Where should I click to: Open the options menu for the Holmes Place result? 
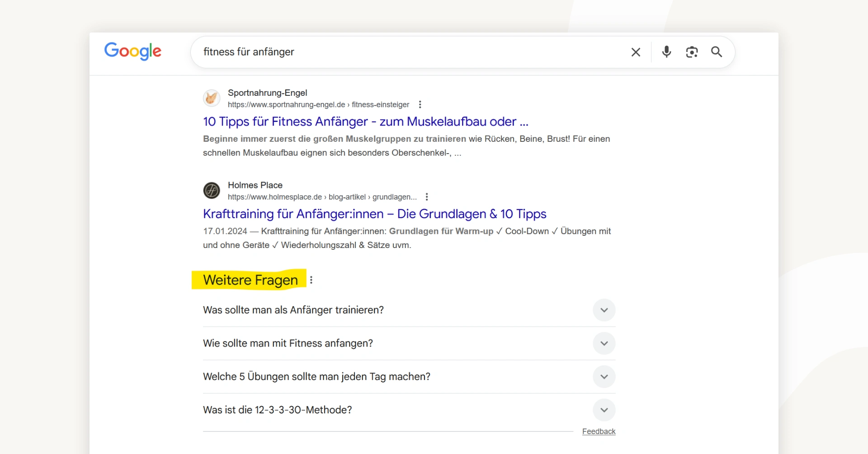pyautogui.click(x=427, y=197)
